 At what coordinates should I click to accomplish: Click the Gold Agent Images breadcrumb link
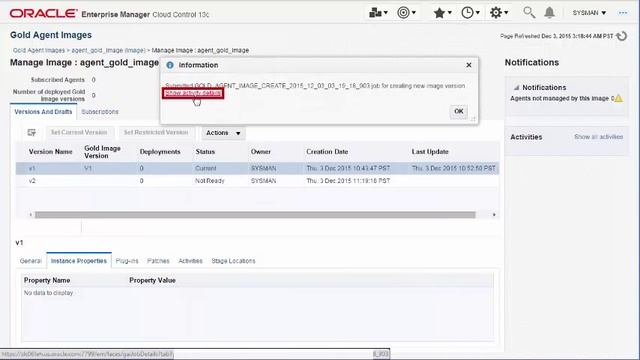coord(39,50)
